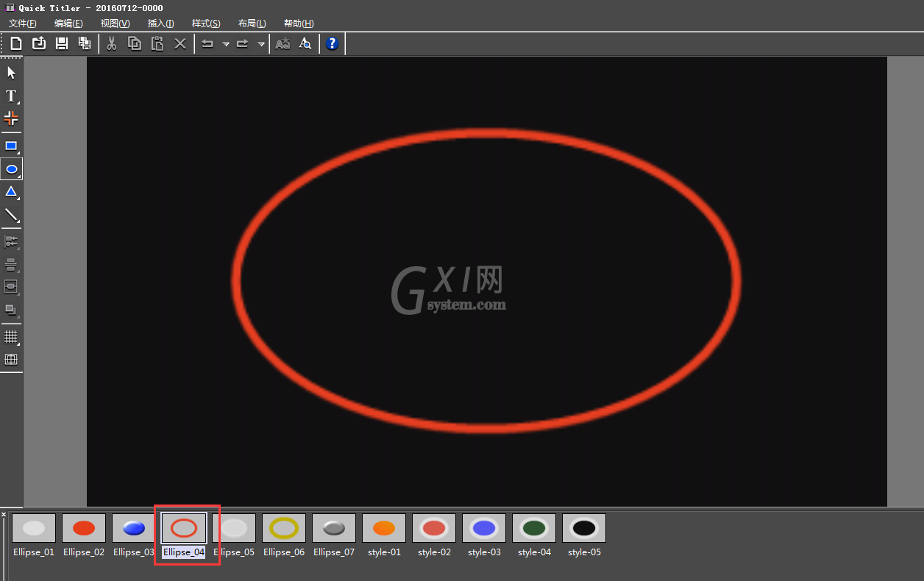Click the New document icon
Screen dimensions: 924x581
[x=16, y=43]
